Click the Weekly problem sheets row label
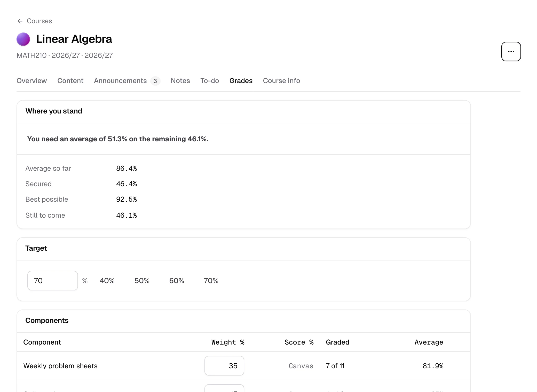 [60, 366]
